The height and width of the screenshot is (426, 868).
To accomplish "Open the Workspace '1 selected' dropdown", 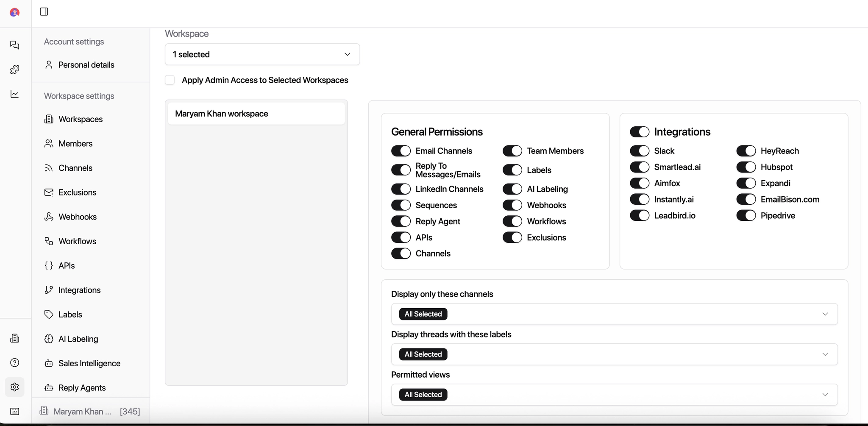I will [x=262, y=54].
